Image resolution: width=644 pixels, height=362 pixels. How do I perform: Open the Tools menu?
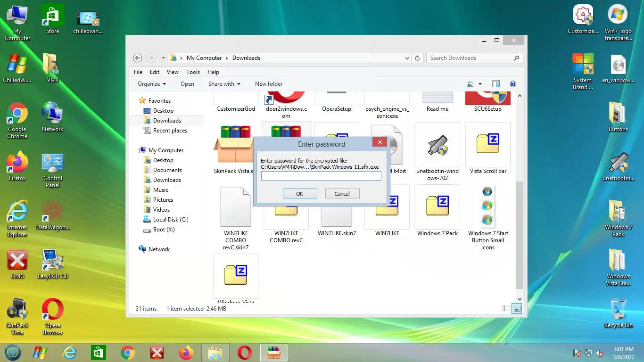coord(193,72)
